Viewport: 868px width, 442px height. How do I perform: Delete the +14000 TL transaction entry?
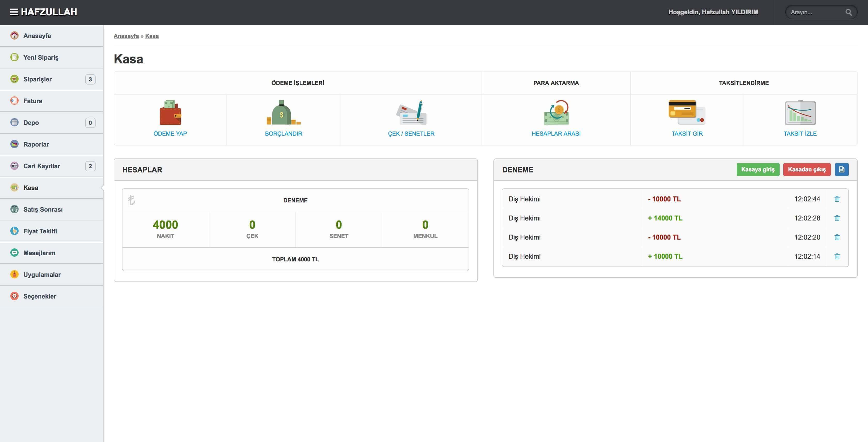point(837,218)
